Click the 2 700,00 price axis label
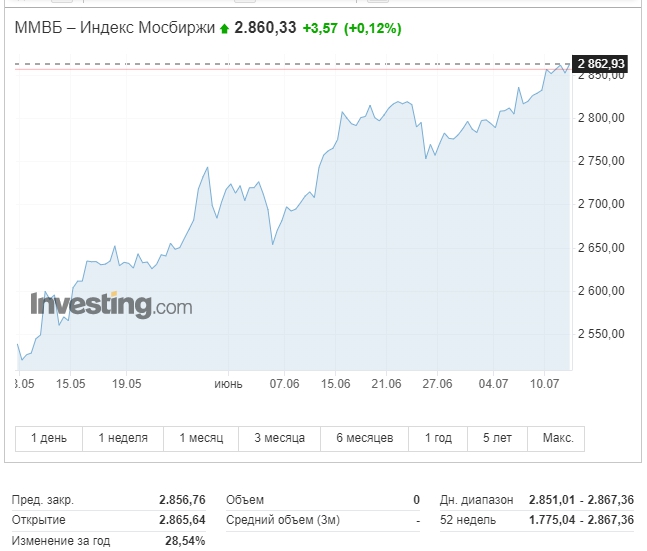This screenshot has height=551, width=647. pyautogui.click(x=601, y=204)
